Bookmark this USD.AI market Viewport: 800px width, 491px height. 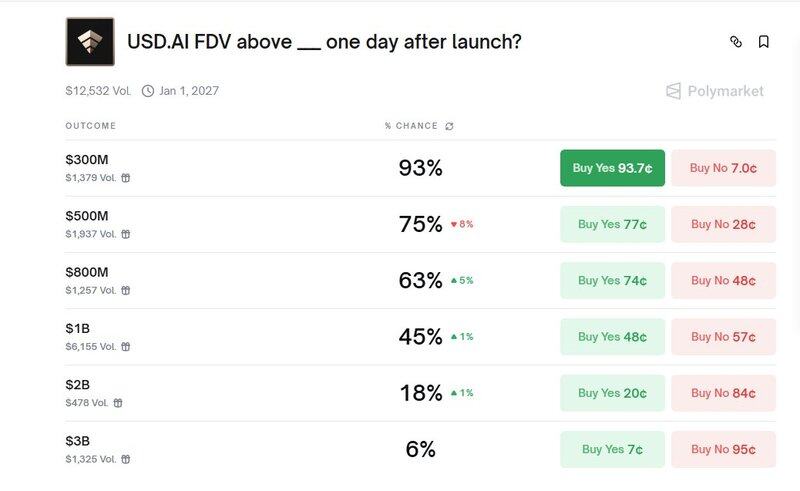pos(764,42)
